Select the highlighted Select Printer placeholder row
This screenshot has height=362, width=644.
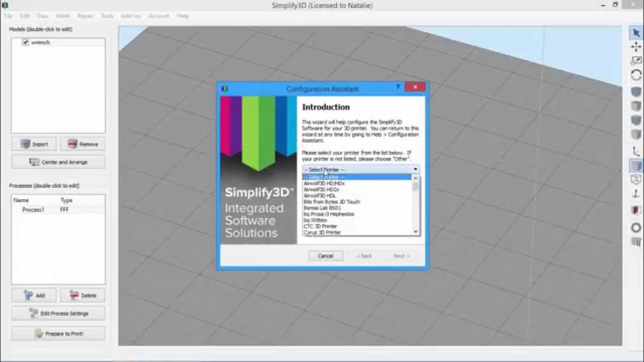click(357, 177)
